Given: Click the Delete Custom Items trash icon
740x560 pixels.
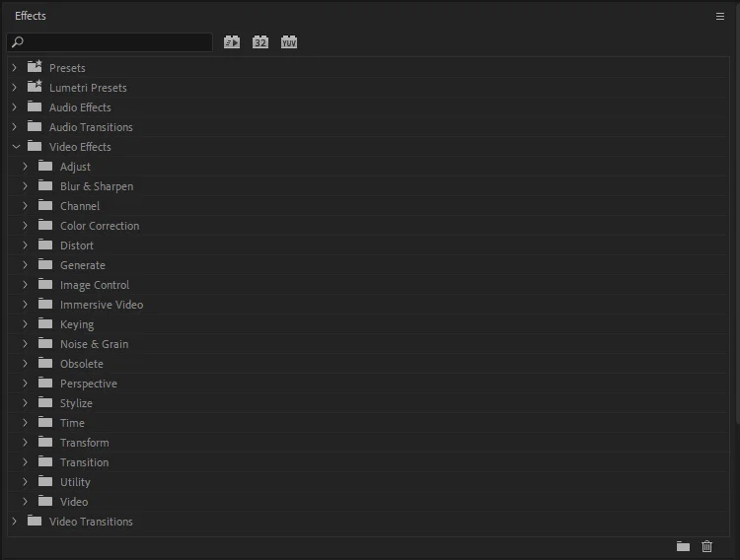Looking at the screenshot, I should point(706,546).
